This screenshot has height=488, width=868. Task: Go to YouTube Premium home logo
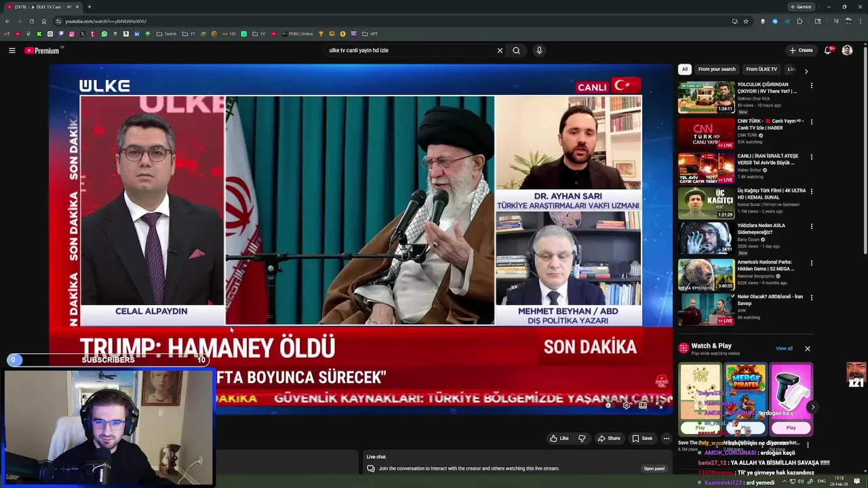click(x=42, y=50)
